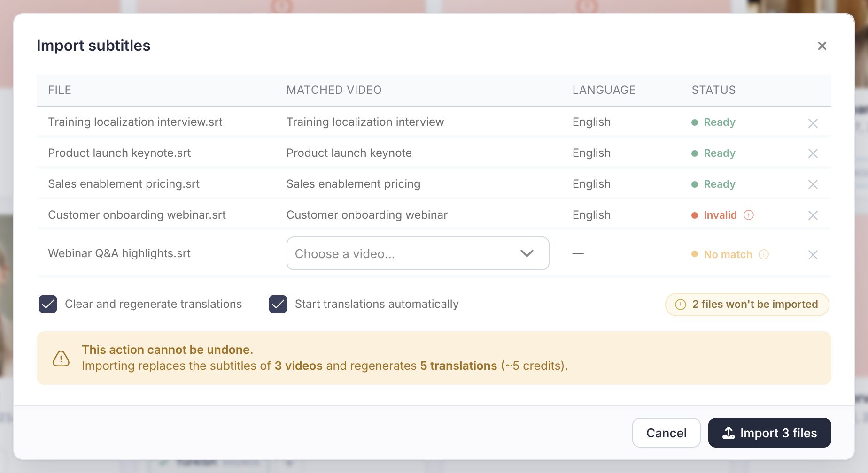Click Import 3 files button

click(769, 433)
